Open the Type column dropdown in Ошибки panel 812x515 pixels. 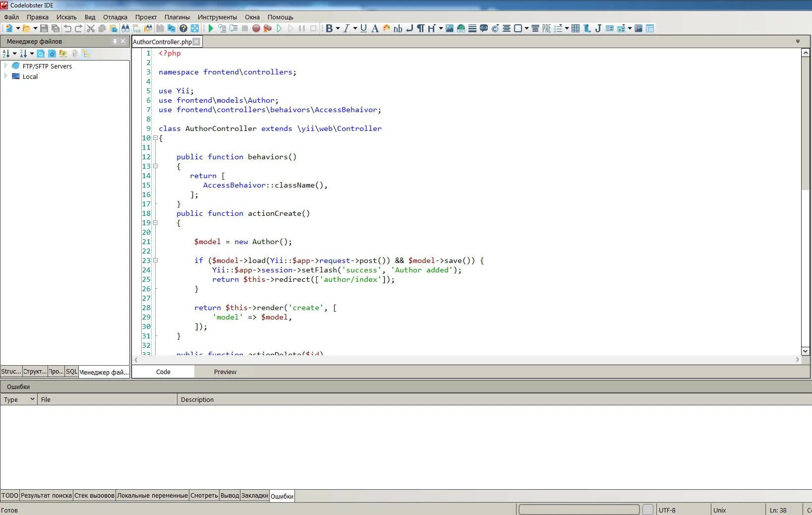pos(33,399)
